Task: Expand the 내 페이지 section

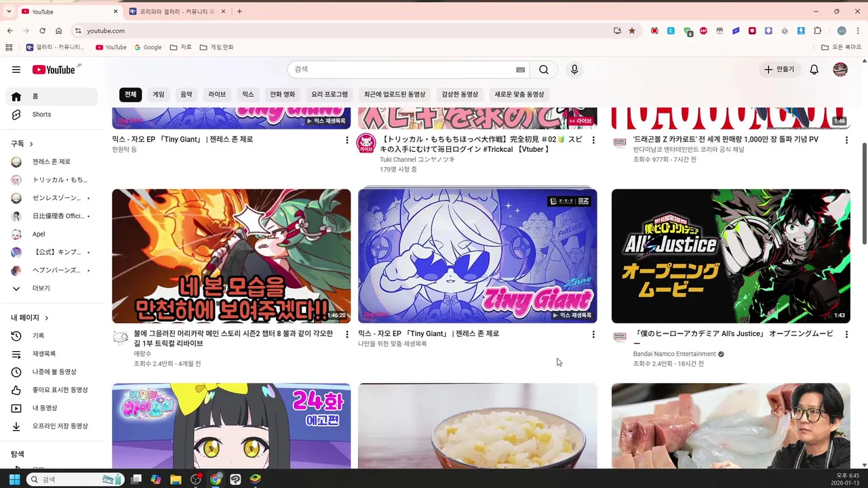Action: (x=30, y=317)
